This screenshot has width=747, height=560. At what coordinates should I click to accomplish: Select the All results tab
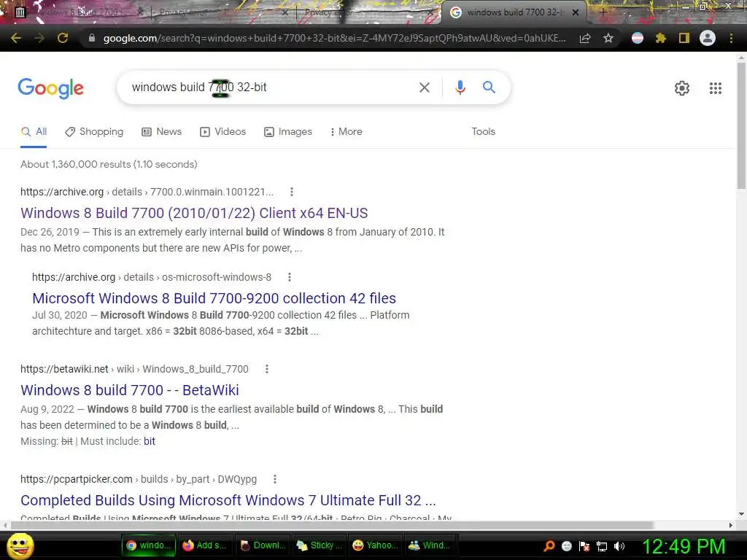point(34,132)
